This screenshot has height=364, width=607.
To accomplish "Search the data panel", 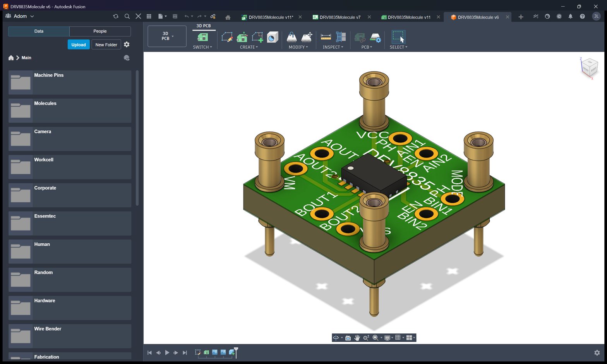I will coord(127,16).
